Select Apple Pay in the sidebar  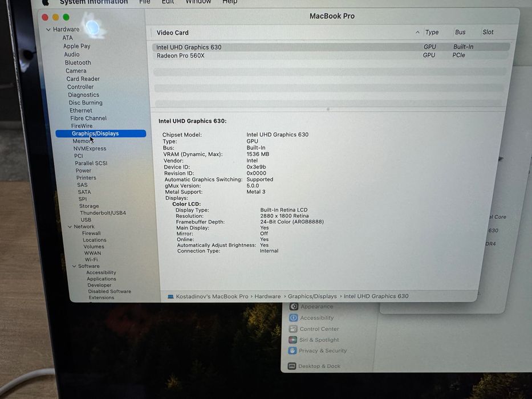pos(76,46)
